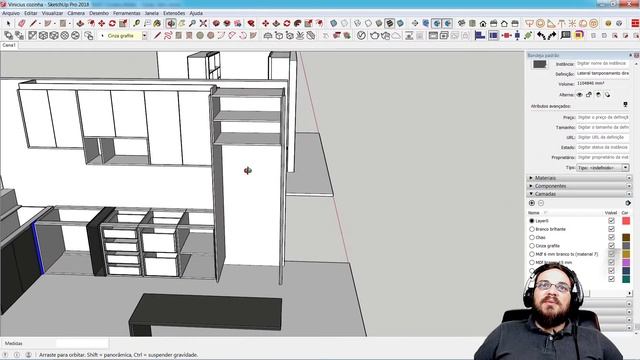
Task: Click the Delete Layer minus button
Action: point(541,203)
